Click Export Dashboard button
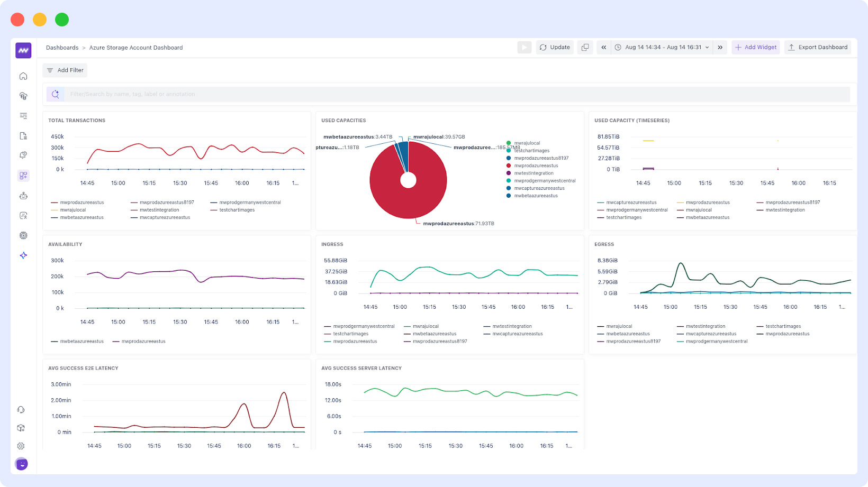868x487 pixels. [818, 47]
